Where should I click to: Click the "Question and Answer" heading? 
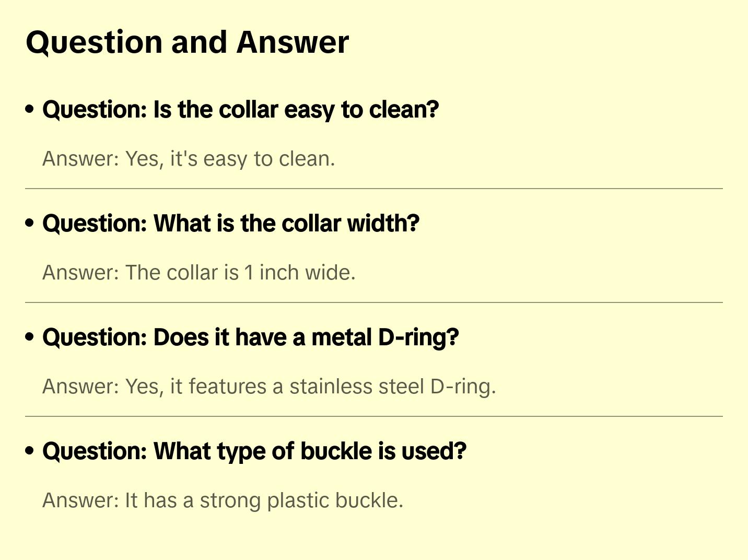(x=187, y=42)
